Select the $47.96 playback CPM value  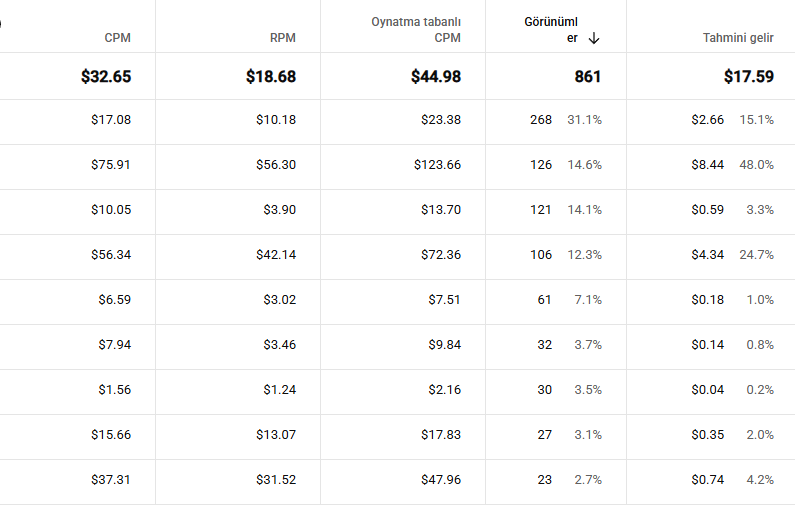tap(441, 480)
